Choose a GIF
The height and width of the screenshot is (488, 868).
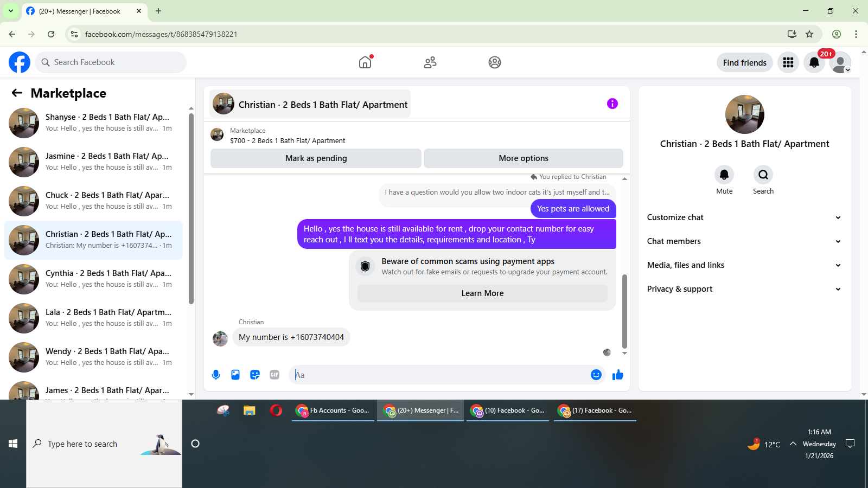click(x=275, y=375)
